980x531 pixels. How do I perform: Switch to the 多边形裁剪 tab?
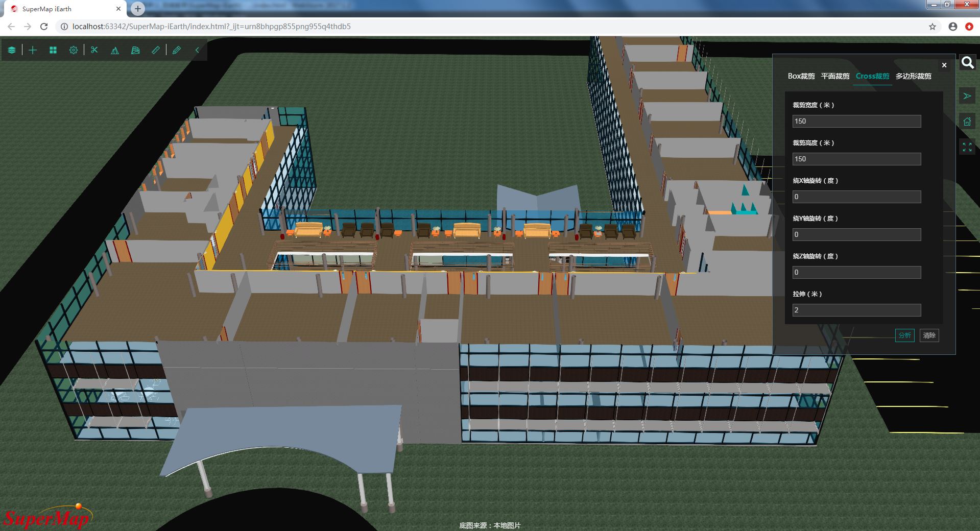click(913, 76)
